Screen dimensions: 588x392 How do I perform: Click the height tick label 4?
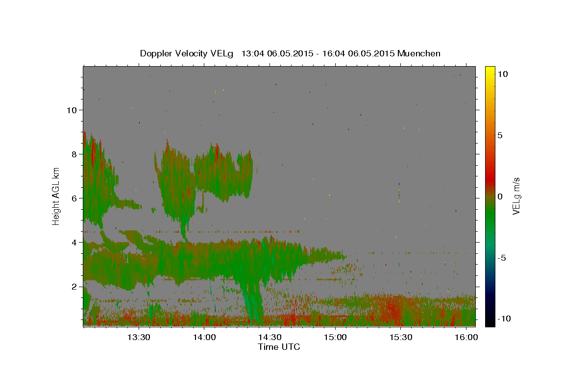click(74, 242)
